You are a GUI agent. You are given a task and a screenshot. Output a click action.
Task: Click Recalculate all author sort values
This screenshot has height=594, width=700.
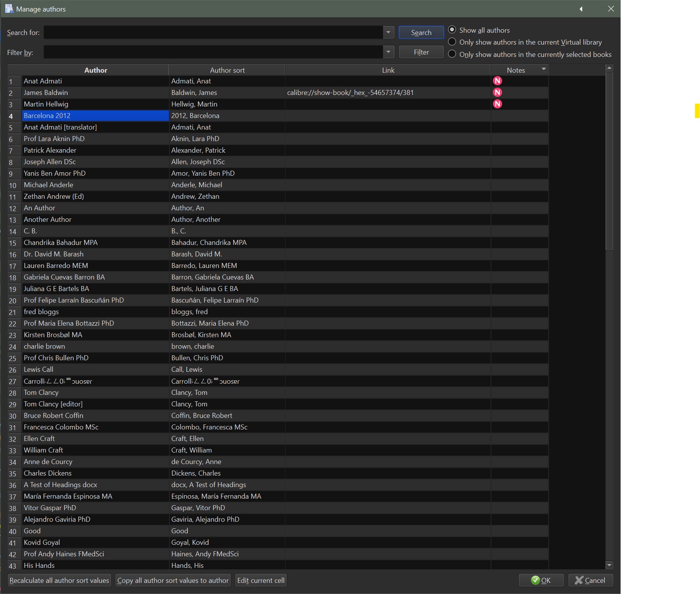tap(59, 580)
